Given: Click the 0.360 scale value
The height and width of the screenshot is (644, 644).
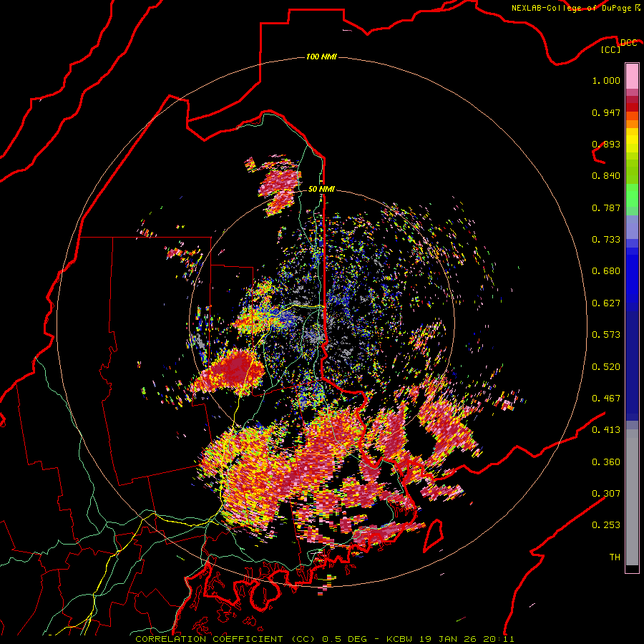Looking at the screenshot, I should tap(606, 462).
